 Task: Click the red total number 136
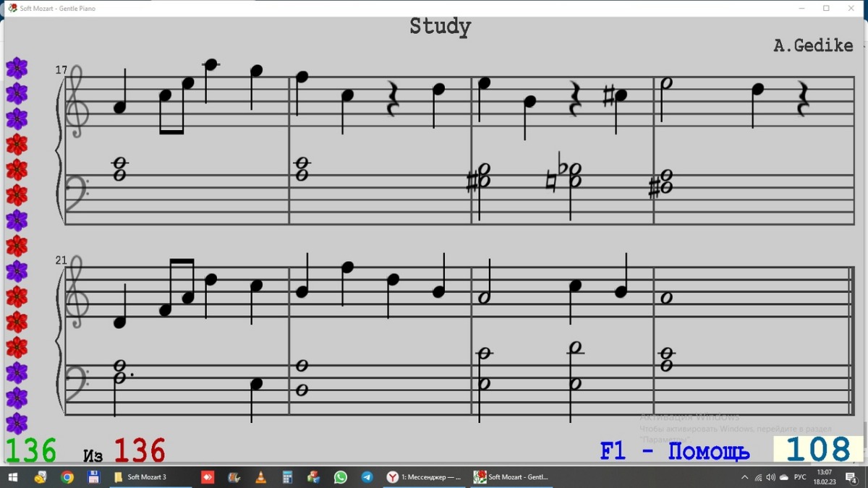click(140, 450)
